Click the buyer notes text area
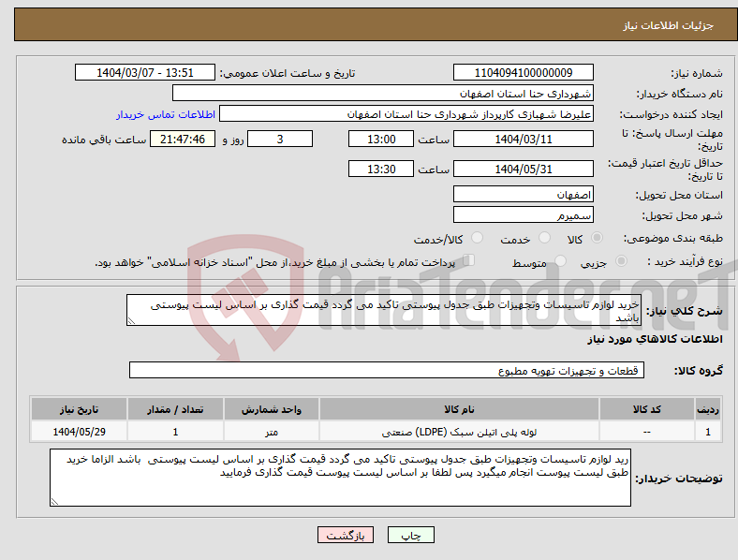 340,478
